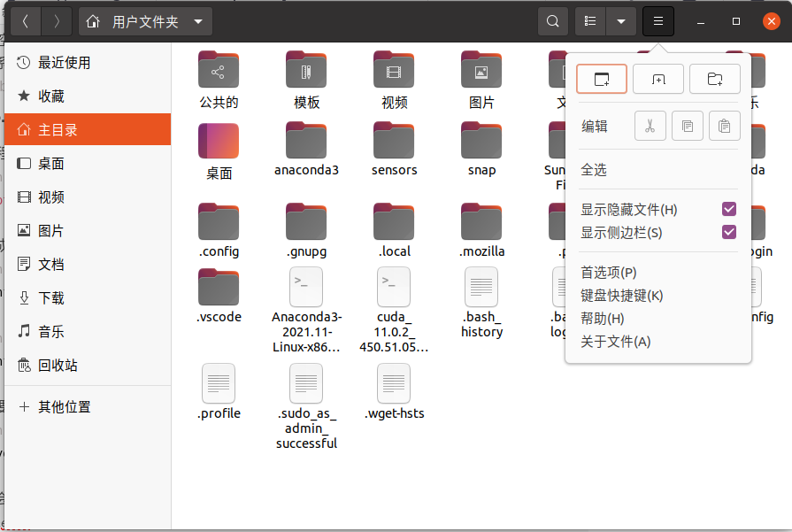This screenshot has width=792, height=532.
Task: Click the new window icon in menu
Action: (602, 79)
